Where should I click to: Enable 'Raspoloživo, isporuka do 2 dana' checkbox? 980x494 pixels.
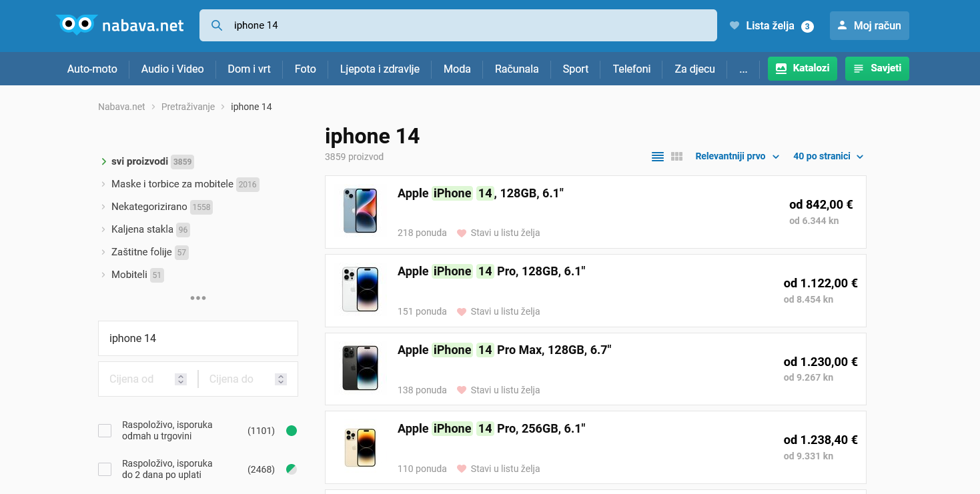click(105, 469)
